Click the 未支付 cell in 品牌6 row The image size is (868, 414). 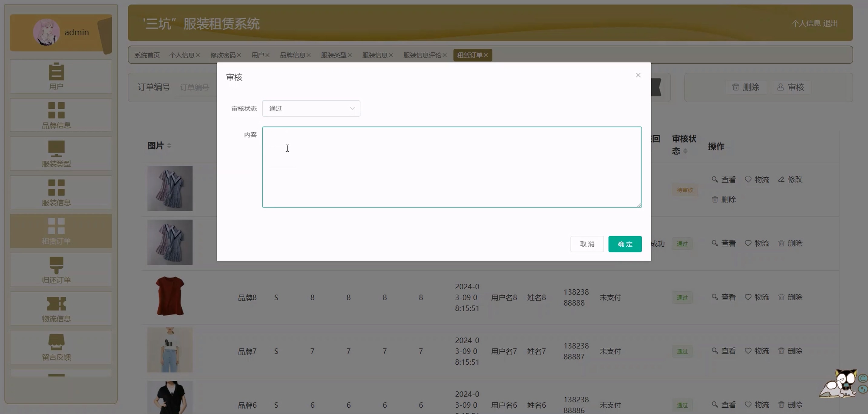pos(610,405)
